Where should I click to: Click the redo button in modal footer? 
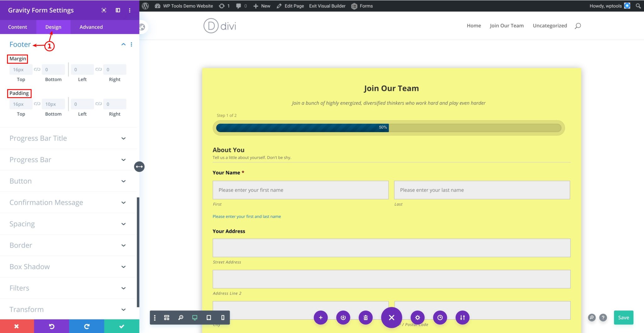coord(87,326)
